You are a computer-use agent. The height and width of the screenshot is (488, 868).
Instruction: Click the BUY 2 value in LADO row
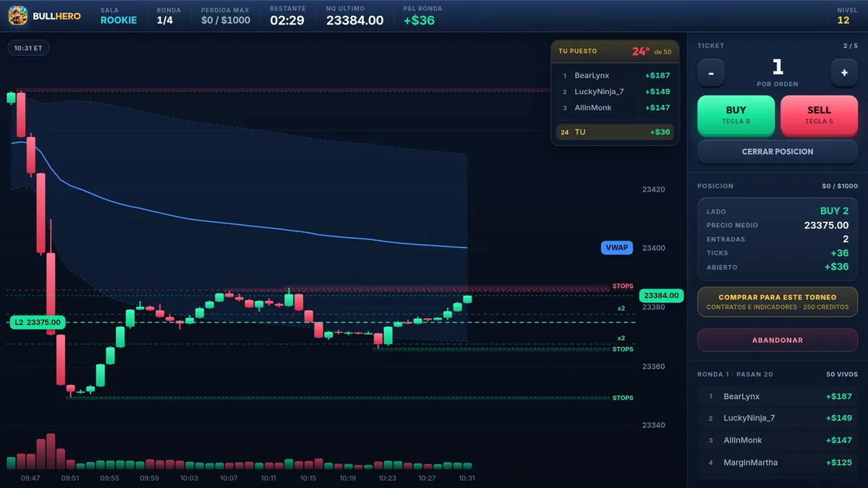[x=834, y=210]
